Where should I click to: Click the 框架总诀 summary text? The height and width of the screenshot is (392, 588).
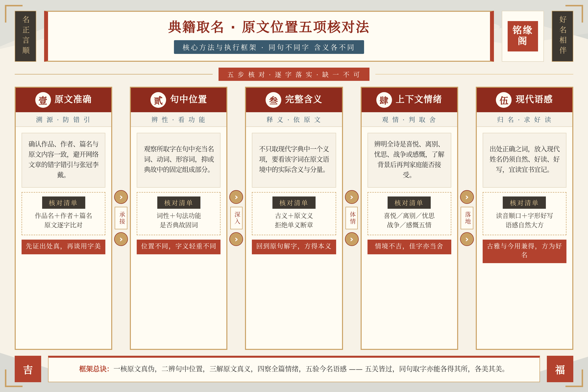tap(294, 369)
